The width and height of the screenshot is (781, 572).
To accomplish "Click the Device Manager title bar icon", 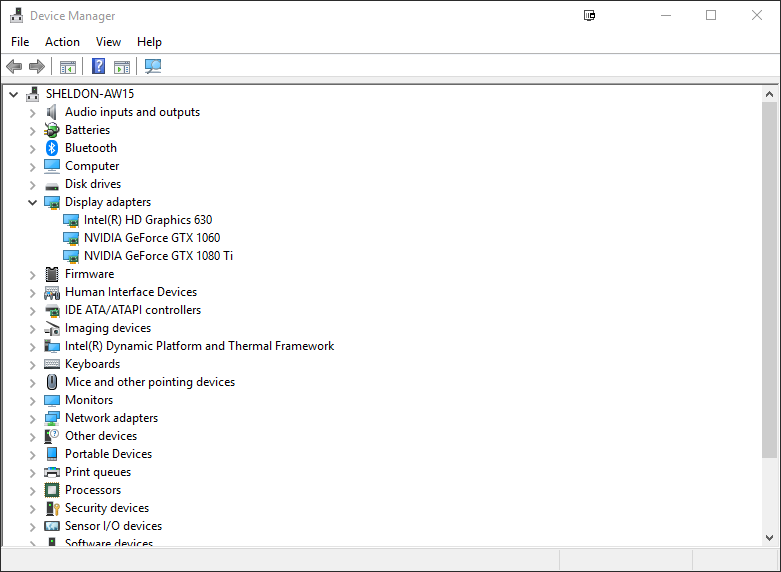I will [x=16, y=15].
